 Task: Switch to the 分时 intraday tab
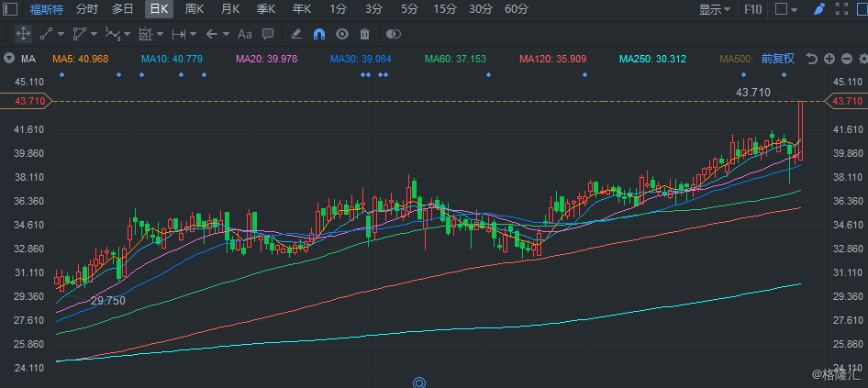pyautogui.click(x=87, y=9)
